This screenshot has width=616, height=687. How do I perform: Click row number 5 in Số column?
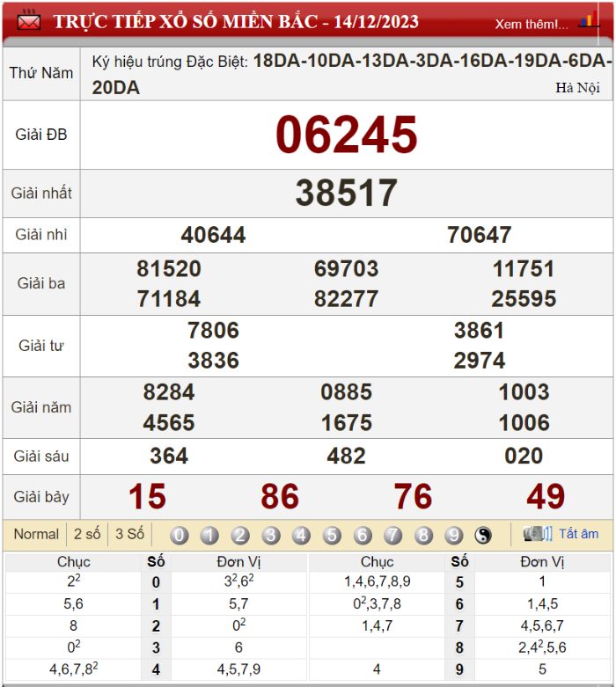(459, 582)
